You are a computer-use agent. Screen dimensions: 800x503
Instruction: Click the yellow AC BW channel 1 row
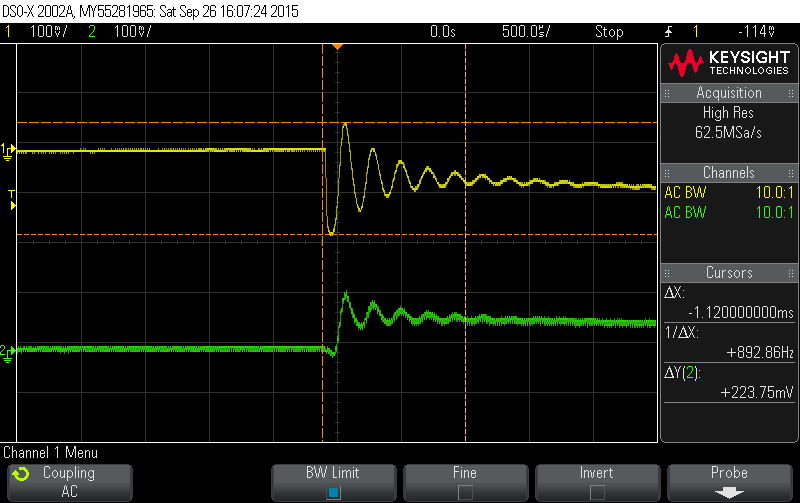[x=729, y=192]
